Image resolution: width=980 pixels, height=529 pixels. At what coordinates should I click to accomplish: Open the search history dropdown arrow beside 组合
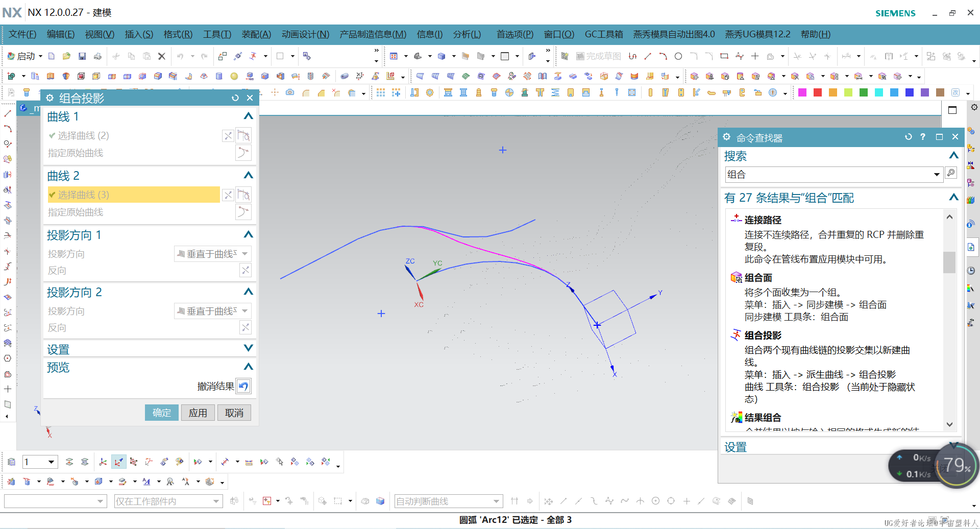[x=937, y=175]
